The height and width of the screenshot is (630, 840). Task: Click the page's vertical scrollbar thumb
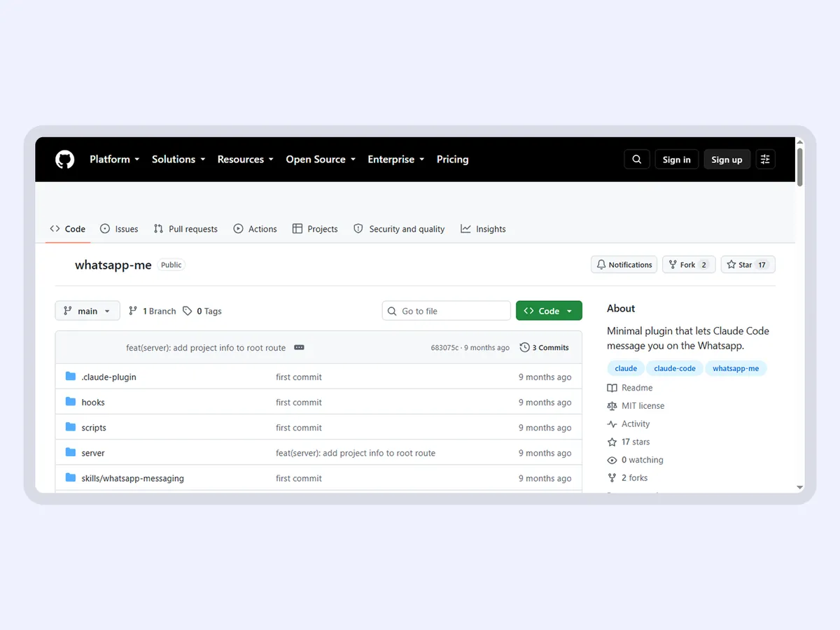[x=800, y=167]
